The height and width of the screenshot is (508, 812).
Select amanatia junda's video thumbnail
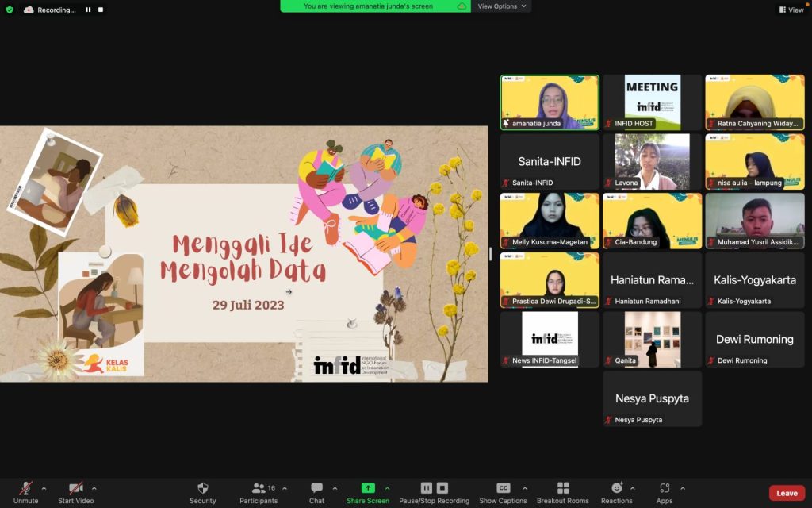550,102
